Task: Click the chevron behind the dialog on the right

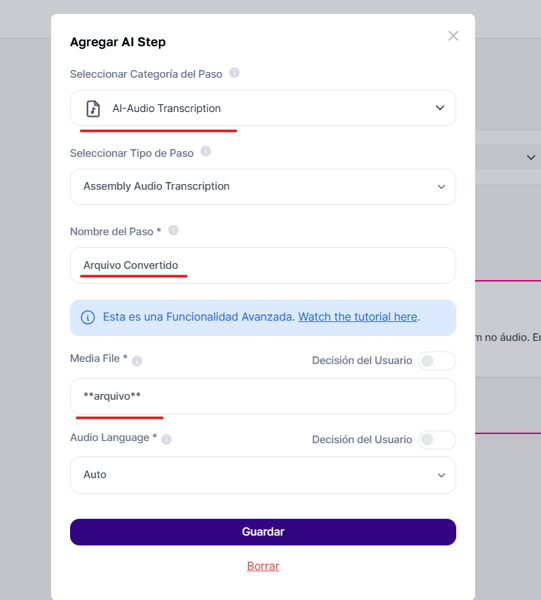Action: [531, 157]
